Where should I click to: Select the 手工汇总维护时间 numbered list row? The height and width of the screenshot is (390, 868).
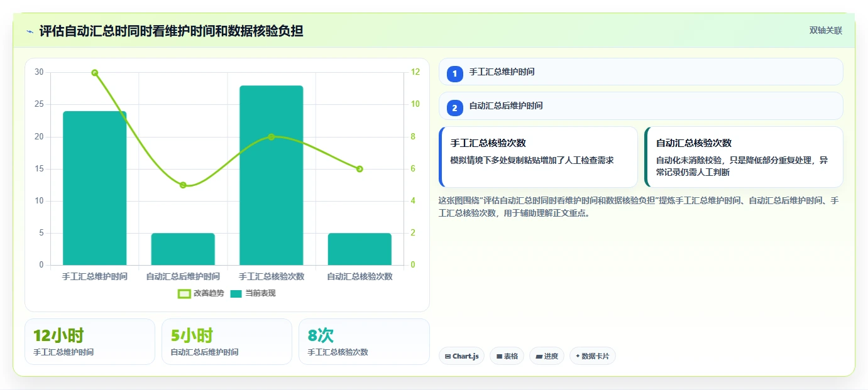point(640,72)
